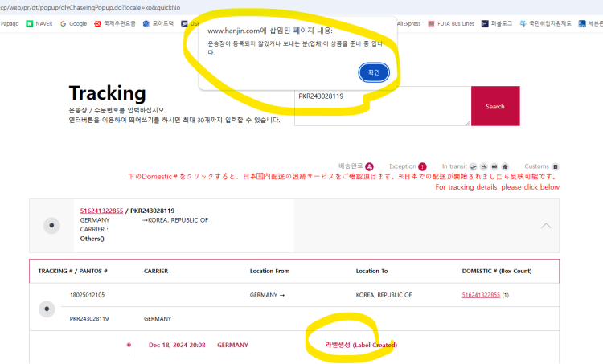
Task: Open link 516241322855 in shipment header
Action: [x=101, y=211]
